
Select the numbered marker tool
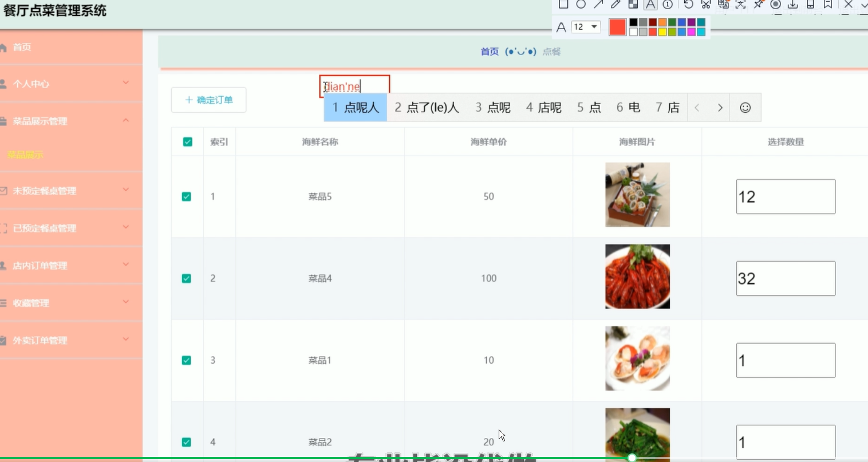tap(668, 4)
